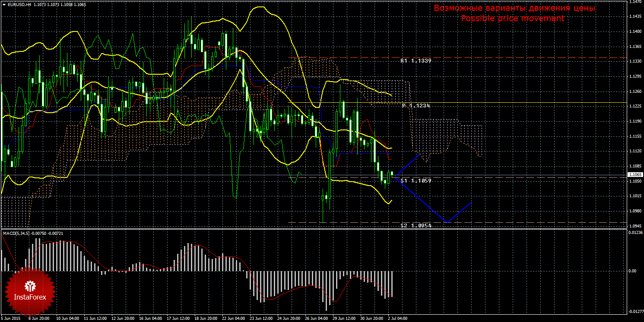Click the Russian caption 'Возможные варианты движения цены'
This screenshot has height=322, width=644.
(514, 8)
